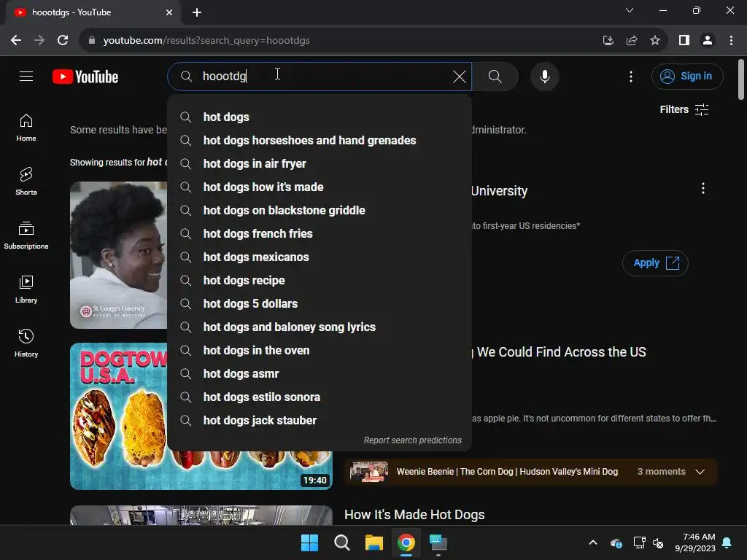Go to YouTube home via logo
747x560 pixels.
coord(85,77)
